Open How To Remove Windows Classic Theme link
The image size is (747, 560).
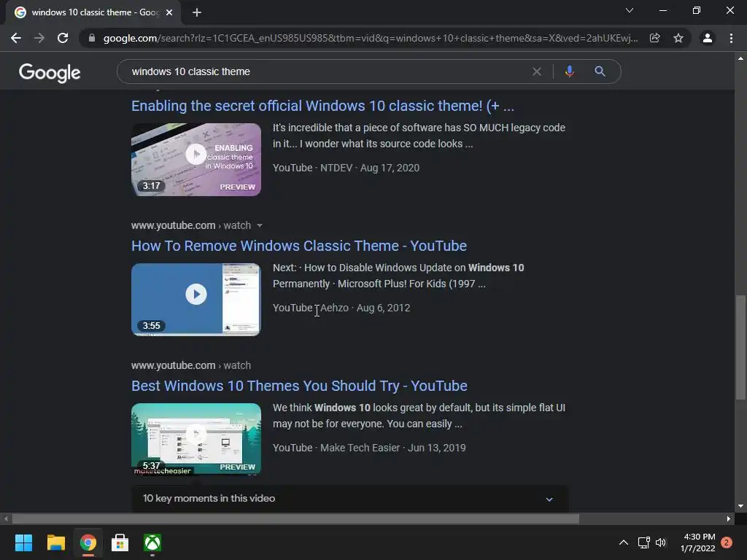[x=298, y=246]
